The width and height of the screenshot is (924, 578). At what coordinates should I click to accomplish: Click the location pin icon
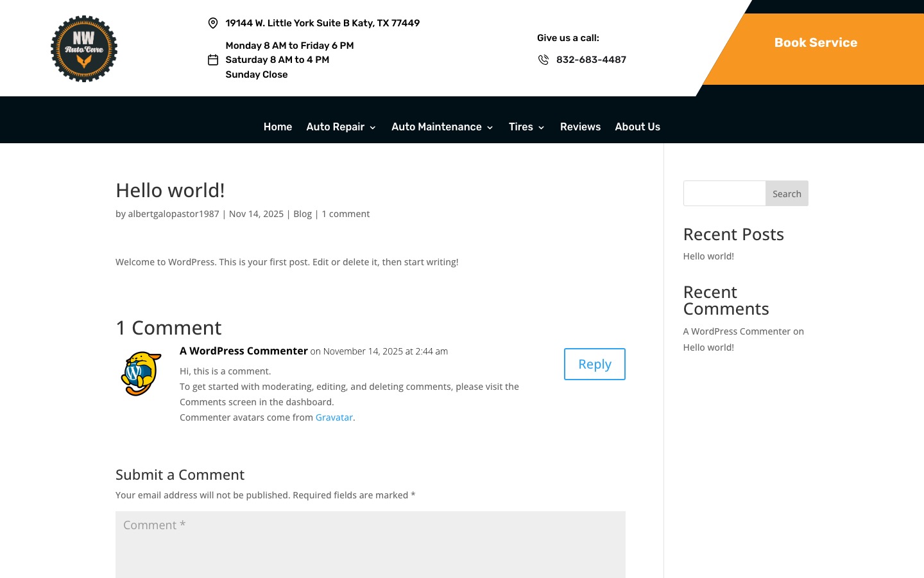click(213, 23)
